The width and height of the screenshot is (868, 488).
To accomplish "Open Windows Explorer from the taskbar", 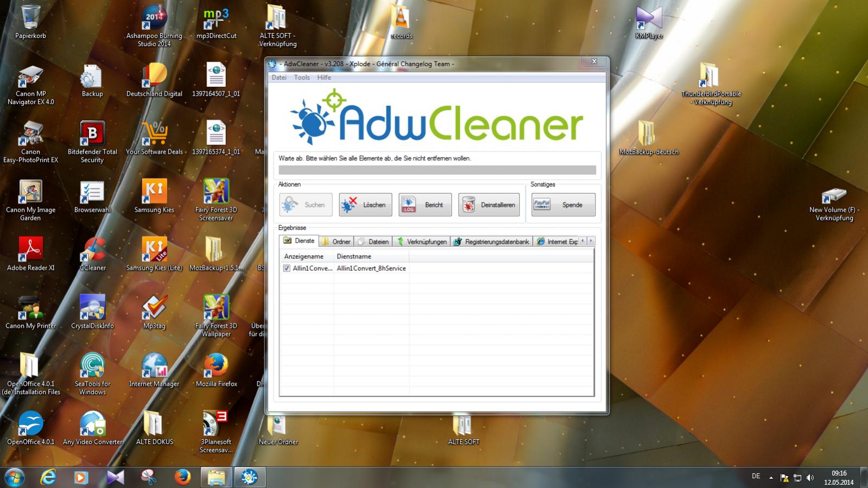I will tap(216, 477).
